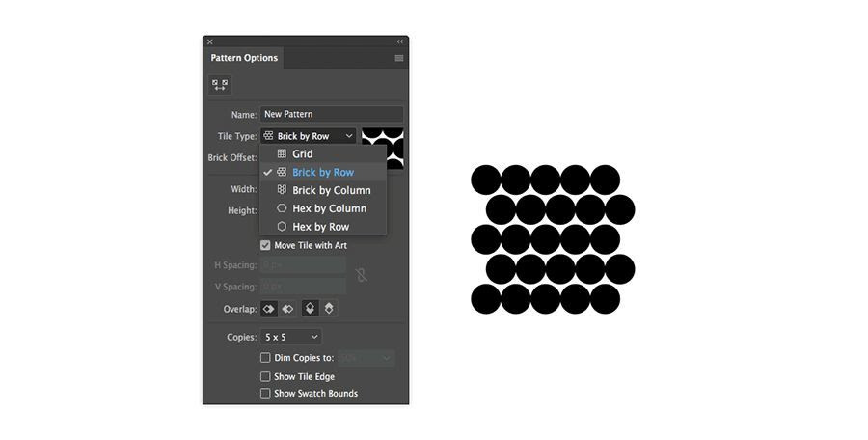Collapse panel with double-arrow icon

(x=399, y=41)
